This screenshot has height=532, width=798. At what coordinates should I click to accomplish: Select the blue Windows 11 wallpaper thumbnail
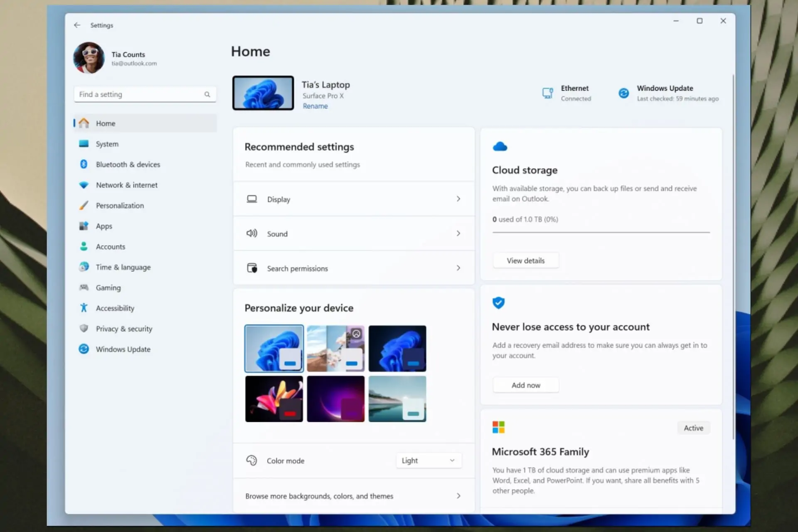[274, 347]
